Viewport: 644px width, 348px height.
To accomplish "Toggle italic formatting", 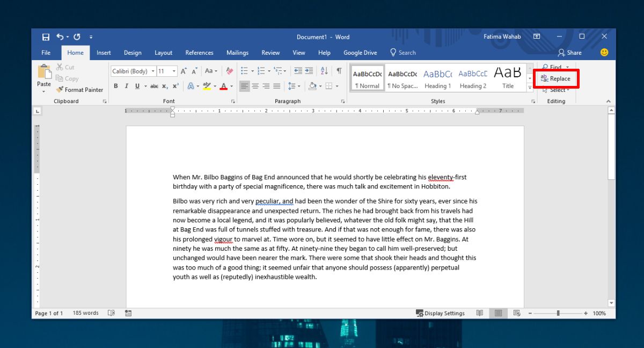I will pyautogui.click(x=126, y=85).
